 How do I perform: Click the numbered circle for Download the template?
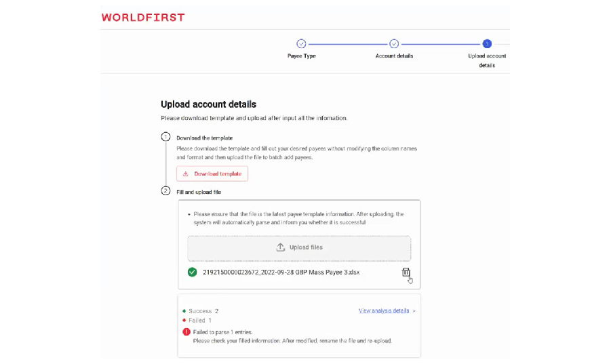tap(165, 137)
